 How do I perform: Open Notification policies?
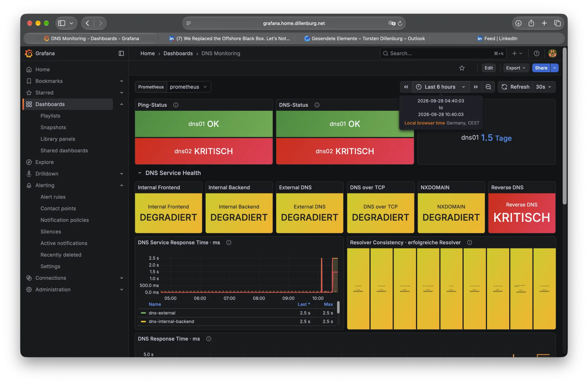tap(65, 220)
